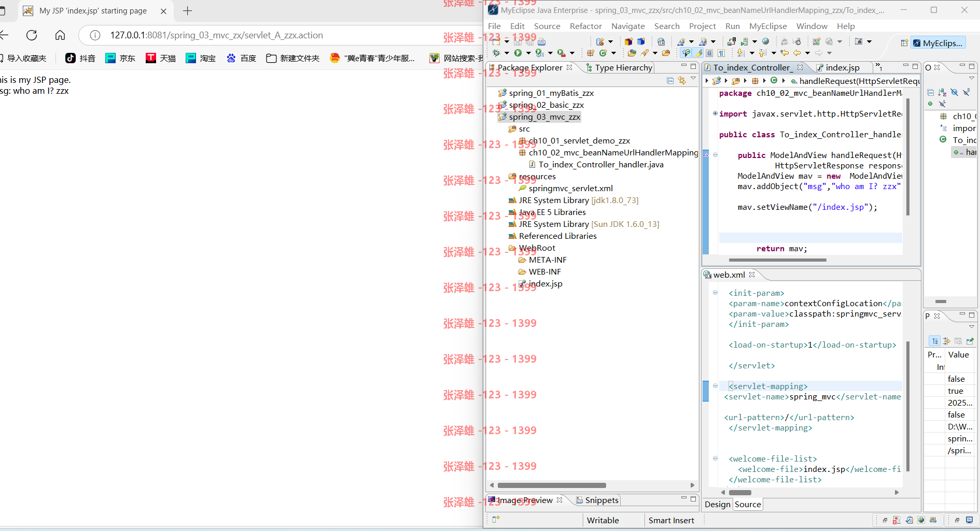Open the Back history dropdown arrow
The height and width of the screenshot is (531, 980).
[x=807, y=53]
